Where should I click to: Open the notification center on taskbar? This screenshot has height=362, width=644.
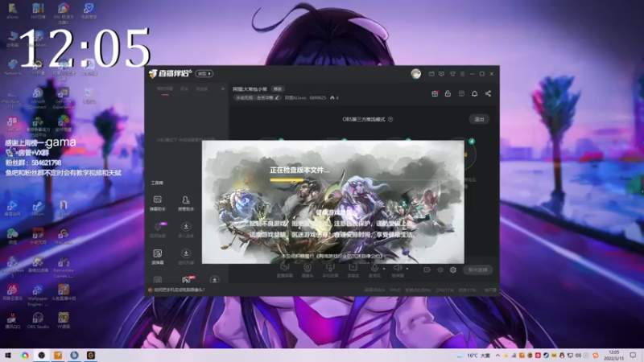[633, 355]
